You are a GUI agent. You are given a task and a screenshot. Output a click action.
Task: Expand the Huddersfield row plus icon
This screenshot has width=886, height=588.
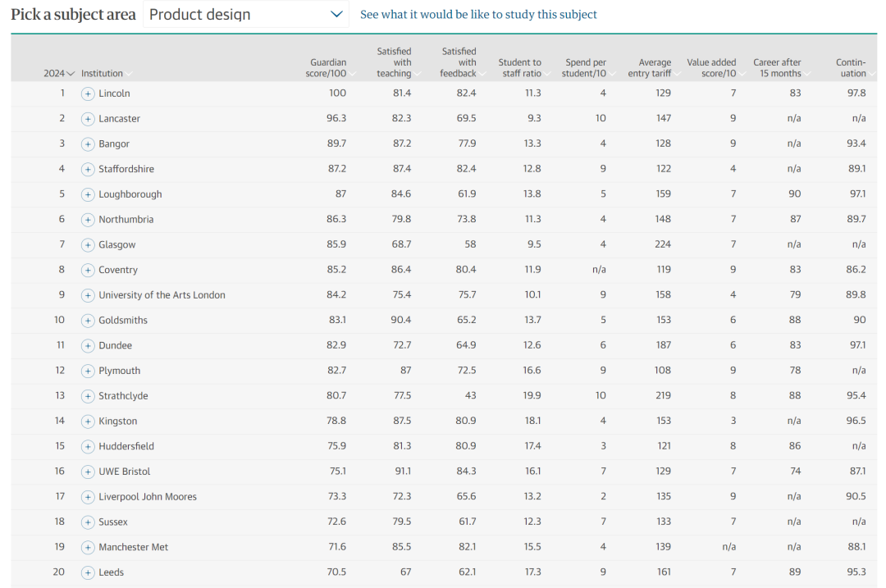[88, 447]
